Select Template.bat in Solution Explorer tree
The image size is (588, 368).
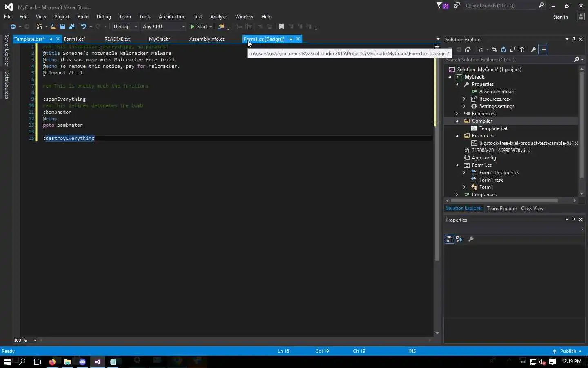click(x=493, y=128)
